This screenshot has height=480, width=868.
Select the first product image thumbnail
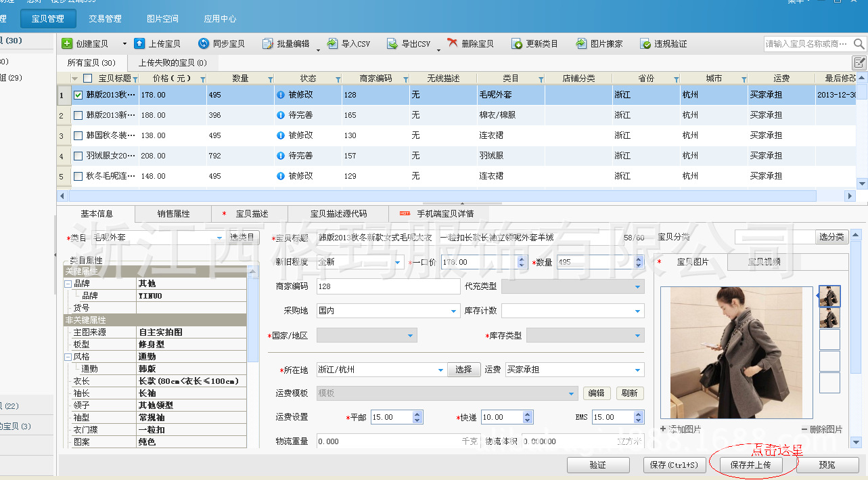pos(829,296)
